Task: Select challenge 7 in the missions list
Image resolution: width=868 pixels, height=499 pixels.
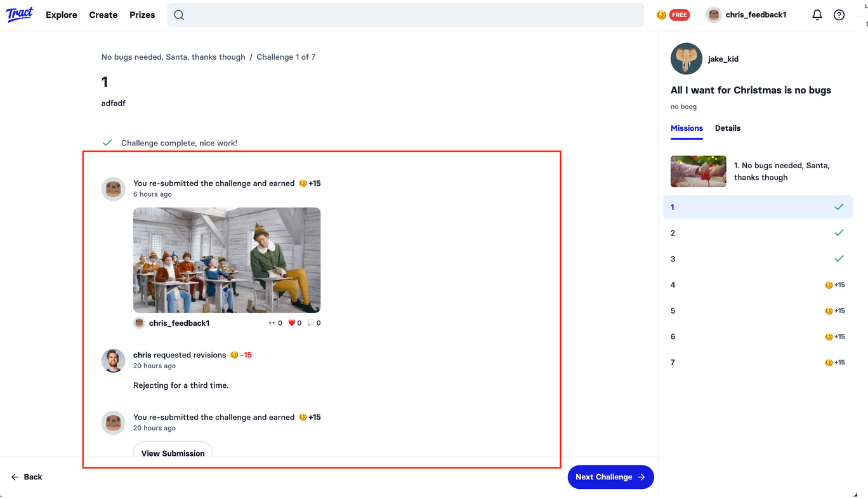Action: (x=758, y=363)
